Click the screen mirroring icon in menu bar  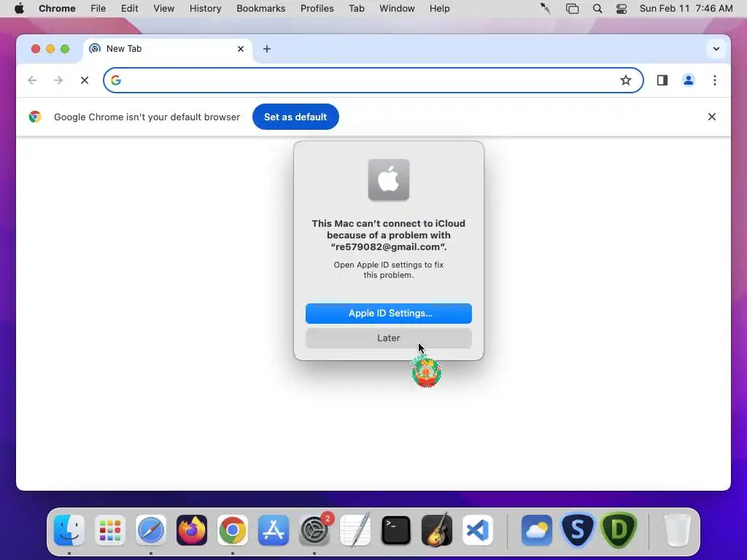coord(572,9)
